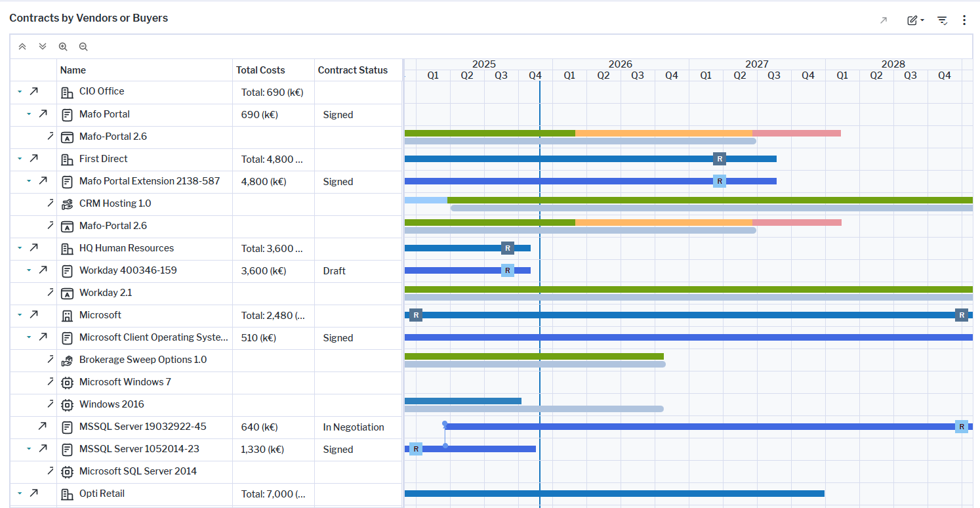Image resolution: width=980 pixels, height=508 pixels.
Task: Open the edit pencil icon in the header
Action: [x=912, y=20]
